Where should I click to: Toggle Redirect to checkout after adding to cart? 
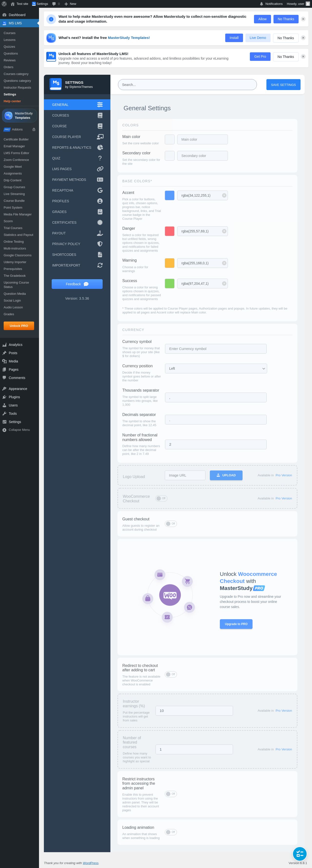(x=171, y=674)
